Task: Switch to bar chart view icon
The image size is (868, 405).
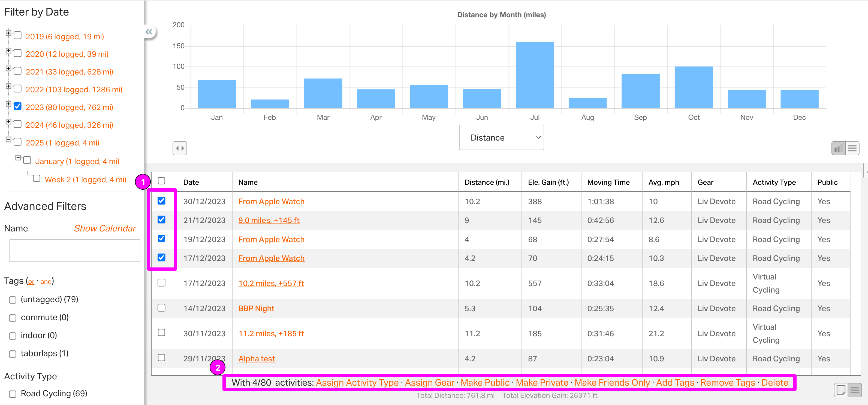Action: 838,148
